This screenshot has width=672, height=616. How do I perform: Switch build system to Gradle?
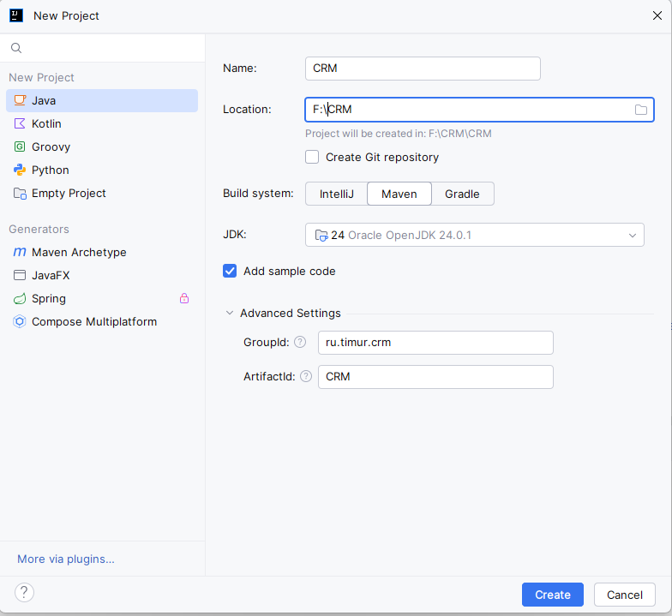pos(462,194)
